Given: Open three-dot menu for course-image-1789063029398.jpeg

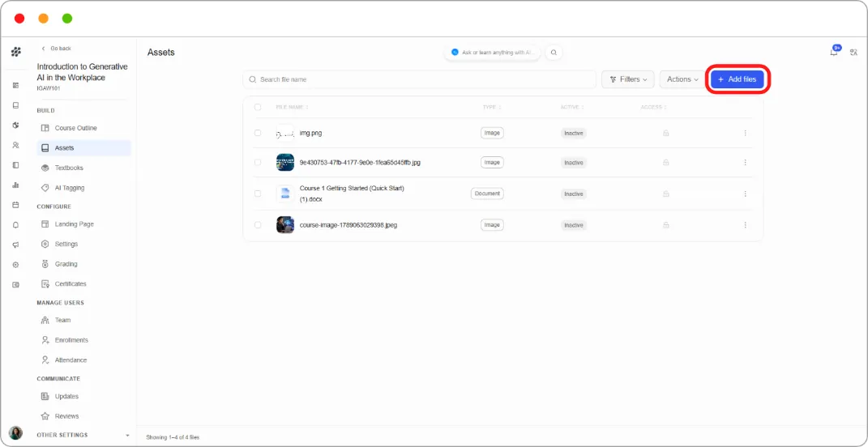Looking at the screenshot, I should coord(745,225).
